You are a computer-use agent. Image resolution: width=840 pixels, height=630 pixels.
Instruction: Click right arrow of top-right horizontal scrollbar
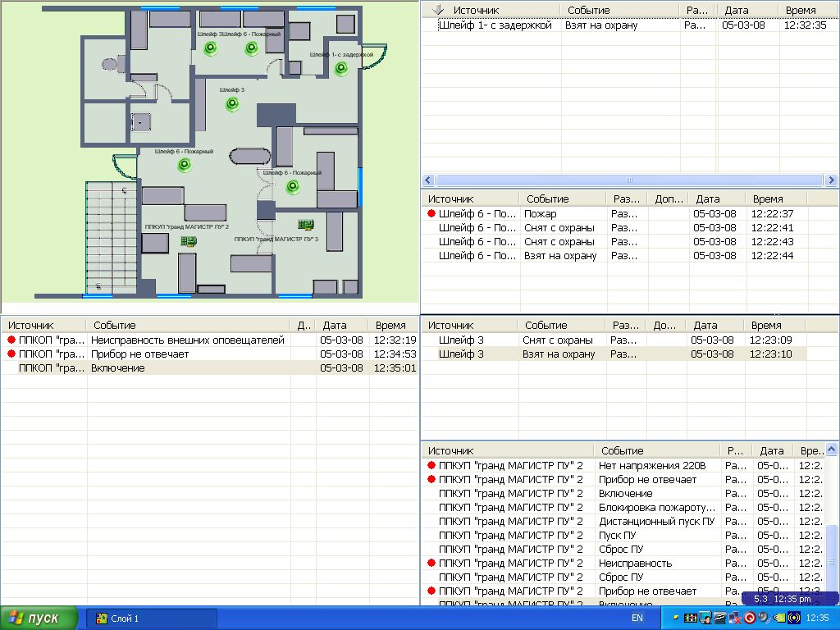[x=831, y=180]
